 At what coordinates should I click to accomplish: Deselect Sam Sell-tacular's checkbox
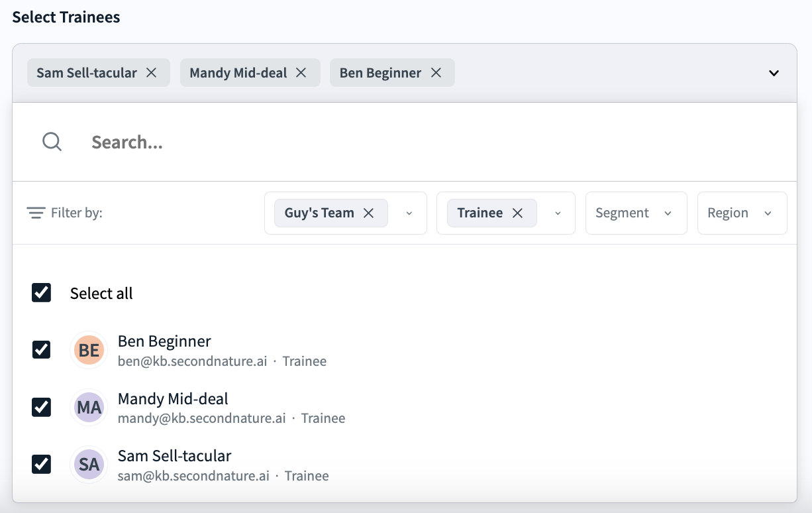[42, 465]
